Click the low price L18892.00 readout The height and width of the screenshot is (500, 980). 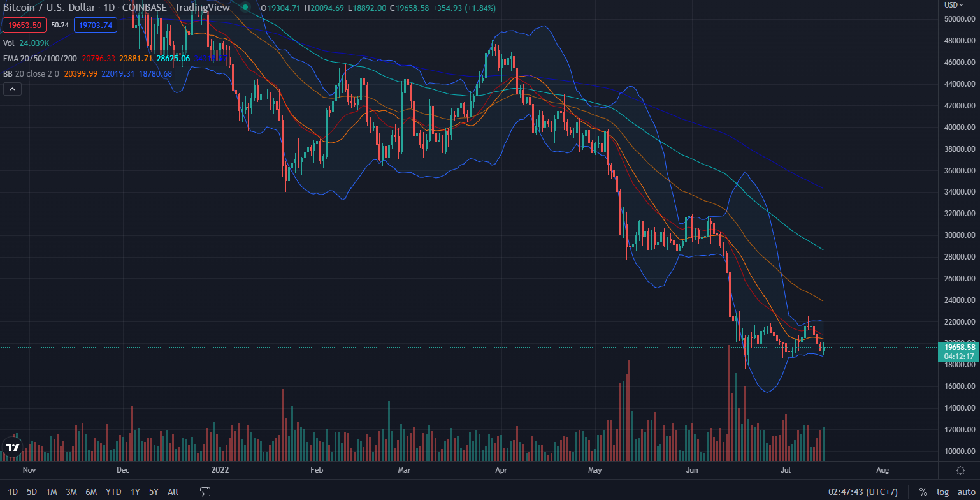(368, 8)
